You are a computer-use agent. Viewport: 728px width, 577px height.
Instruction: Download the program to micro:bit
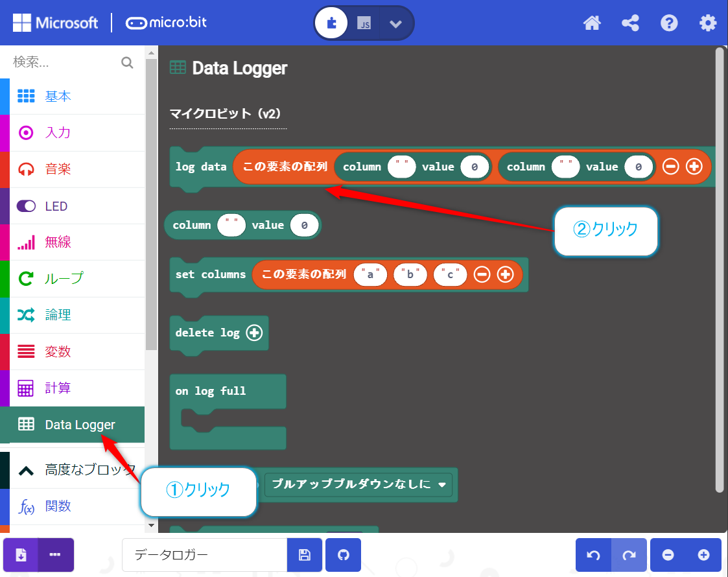pyautogui.click(x=21, y=555)
